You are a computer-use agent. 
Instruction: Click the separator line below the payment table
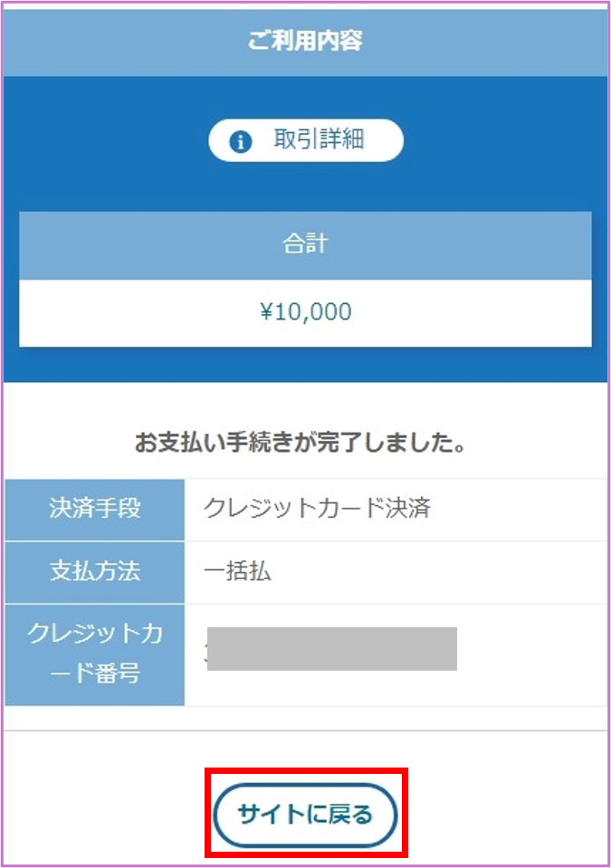(305, 730)
